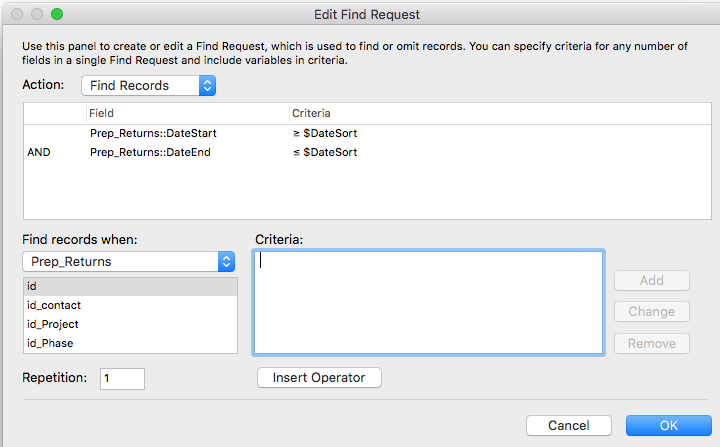Cancel the Edit Find Request dialog
Image resolution: width=720 pixels, height=447 pixels.
568,425
